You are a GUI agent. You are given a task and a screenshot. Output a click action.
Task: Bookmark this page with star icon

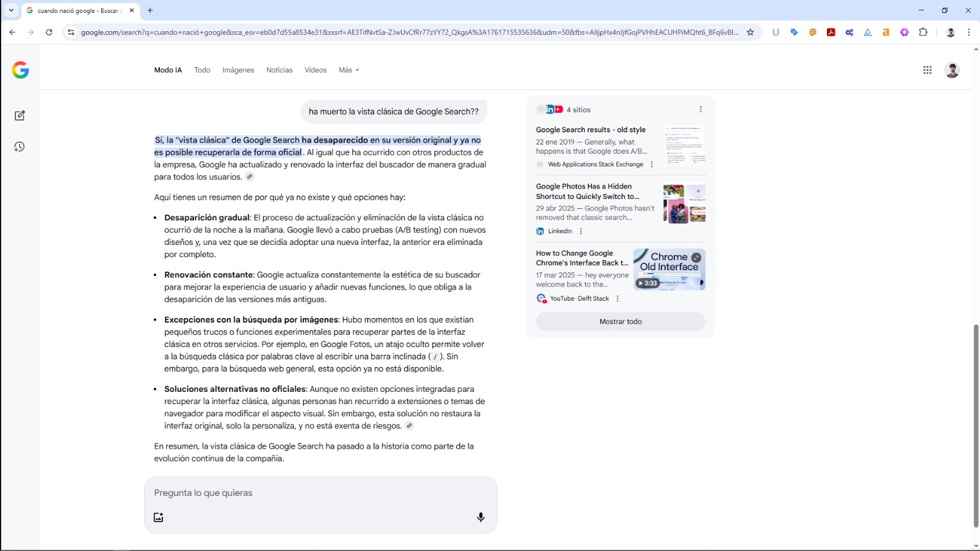click(x=750, y=32)
